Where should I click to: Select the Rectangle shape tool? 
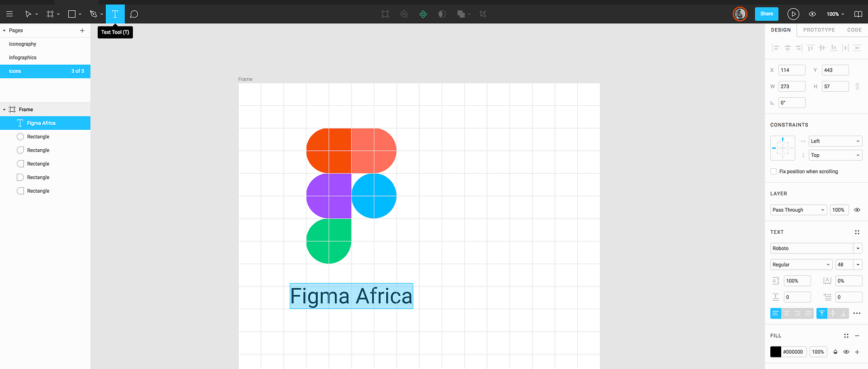tap(72, 14)
